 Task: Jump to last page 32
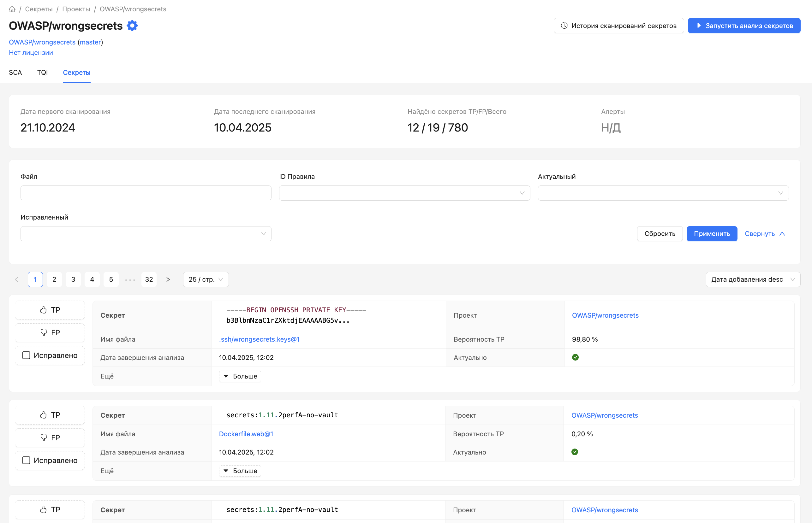pos(149,279)
